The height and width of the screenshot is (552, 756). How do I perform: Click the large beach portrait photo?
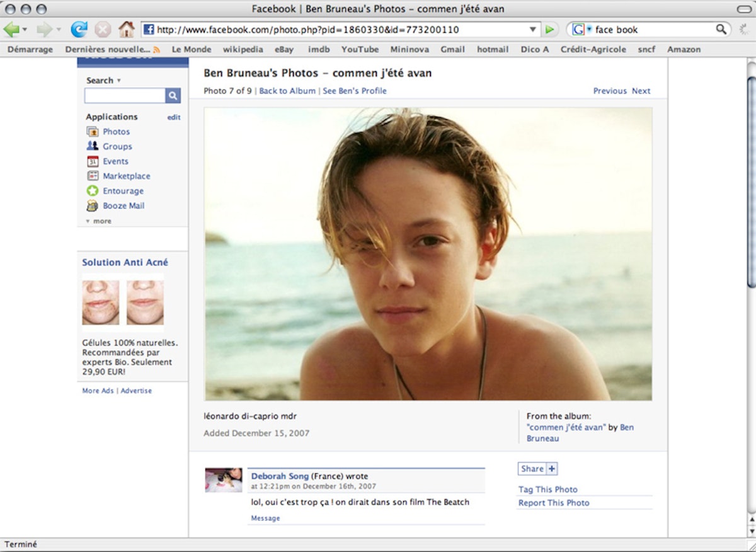(428, 254)
